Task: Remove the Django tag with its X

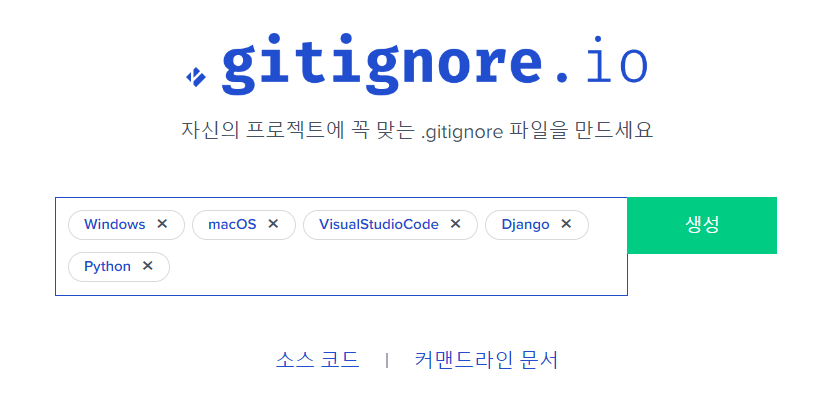Action: pyautogui.click(x=566, y=224)
